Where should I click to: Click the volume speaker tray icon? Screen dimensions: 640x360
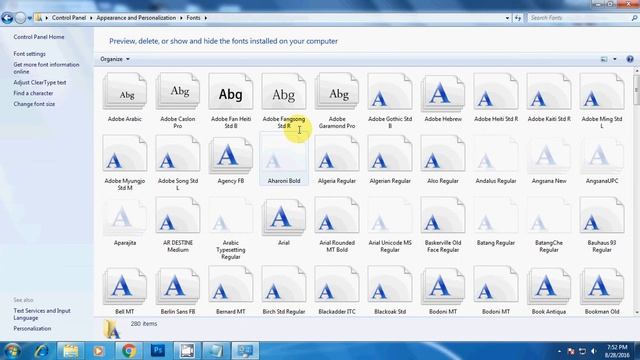point(594,351)
